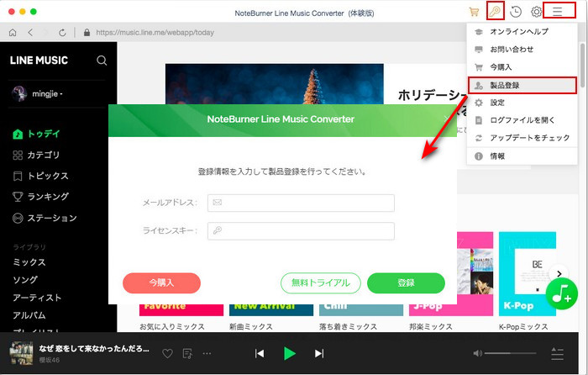Viewport: 588px width, 375px height.
Task: Click the ライセンスキー input field
Action: pos(301,231)
